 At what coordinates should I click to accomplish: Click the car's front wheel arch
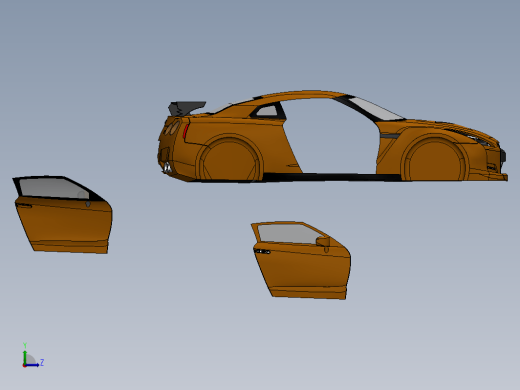(434, 157)
